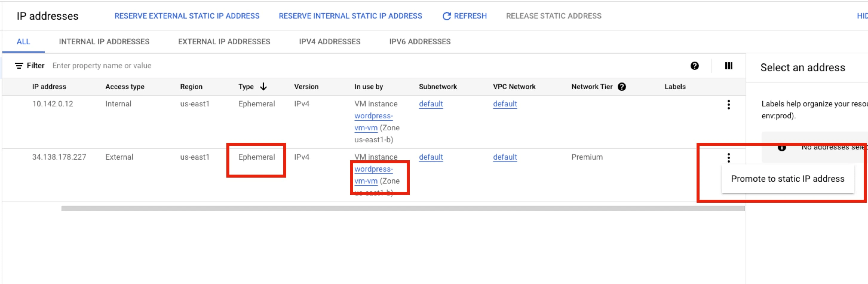The height and width of the screenshot is (284, 868).
Task: Open the External IP Addresses tab
Action: click(224, 42)
